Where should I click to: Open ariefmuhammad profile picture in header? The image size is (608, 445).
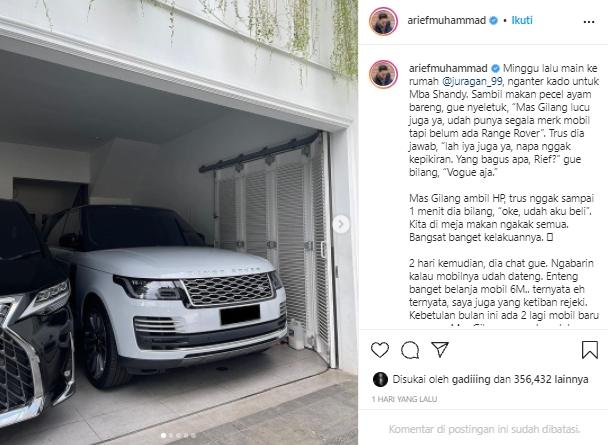point(383,21)
